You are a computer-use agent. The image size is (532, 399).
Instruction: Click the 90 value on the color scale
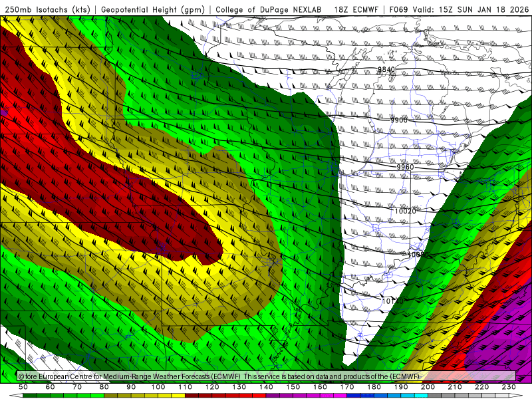pyautogui.click(x=131, y=387)
